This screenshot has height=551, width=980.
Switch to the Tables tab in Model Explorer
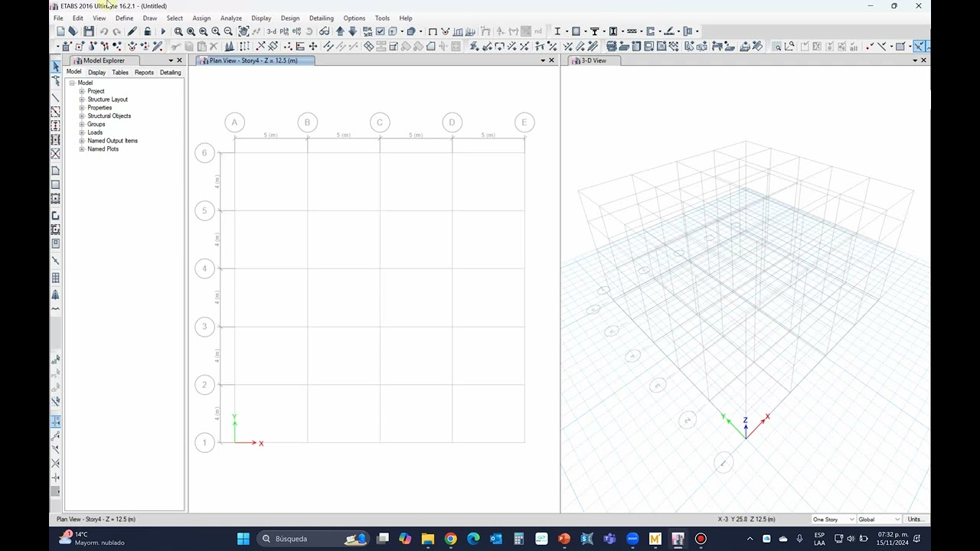tap(120, 73)
